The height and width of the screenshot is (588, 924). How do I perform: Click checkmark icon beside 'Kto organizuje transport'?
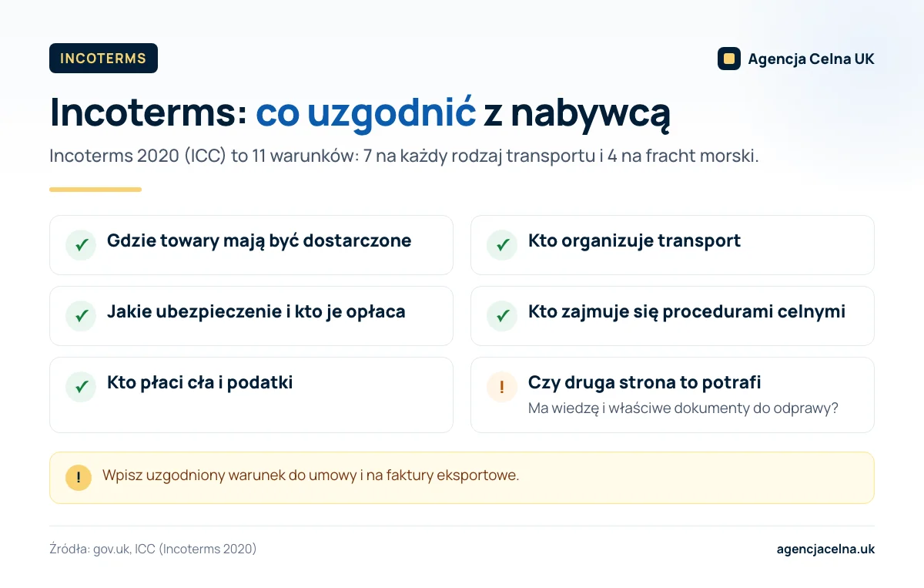[502, 245]
